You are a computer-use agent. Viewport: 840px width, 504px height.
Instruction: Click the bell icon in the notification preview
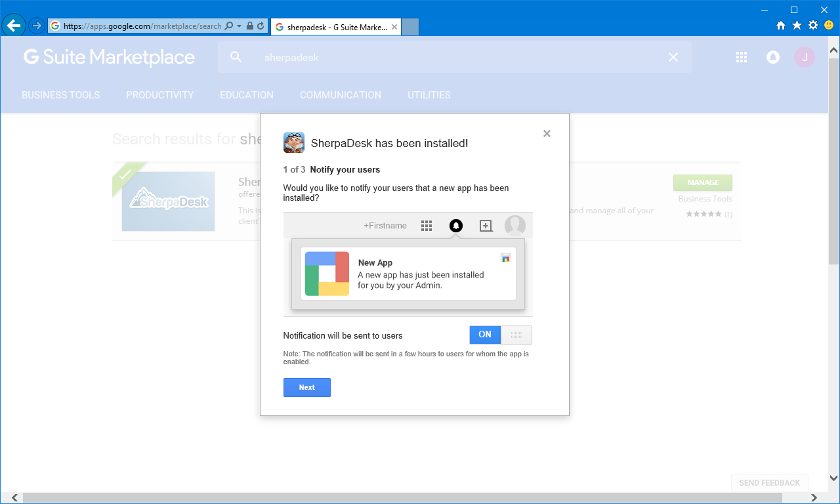(455, 226)
